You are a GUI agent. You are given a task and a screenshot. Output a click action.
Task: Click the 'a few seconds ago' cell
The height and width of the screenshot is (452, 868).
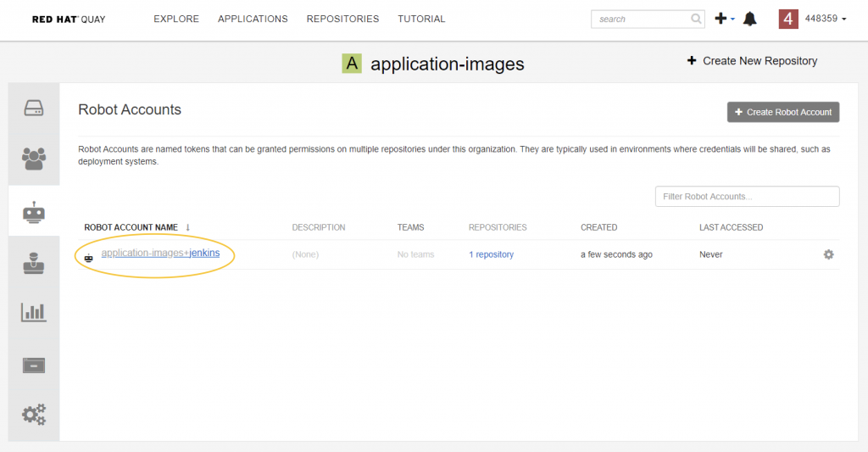[x=616, y=254]
